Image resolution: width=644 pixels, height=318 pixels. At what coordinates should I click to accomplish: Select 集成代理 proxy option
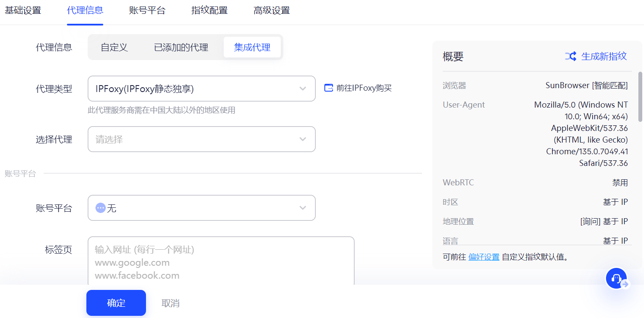[x=252, y=47]
